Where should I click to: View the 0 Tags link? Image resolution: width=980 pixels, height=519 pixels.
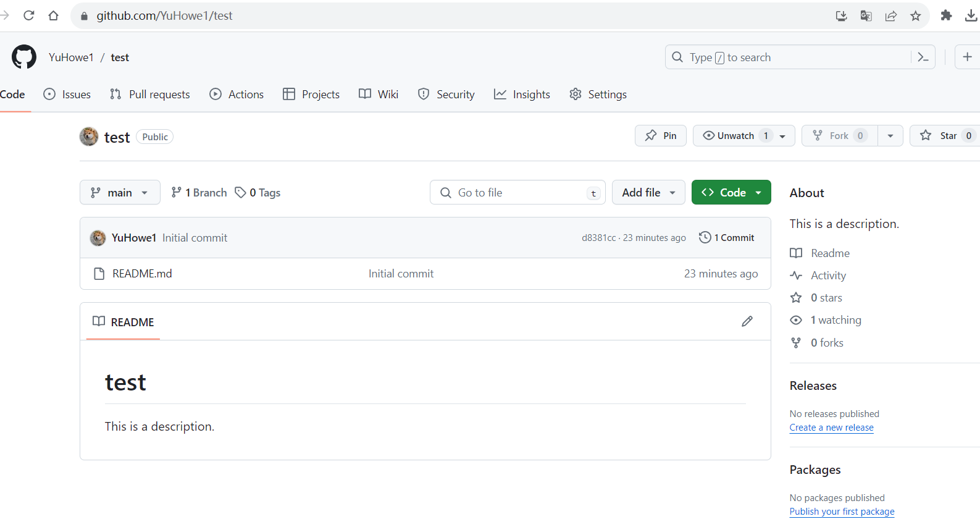258,193
